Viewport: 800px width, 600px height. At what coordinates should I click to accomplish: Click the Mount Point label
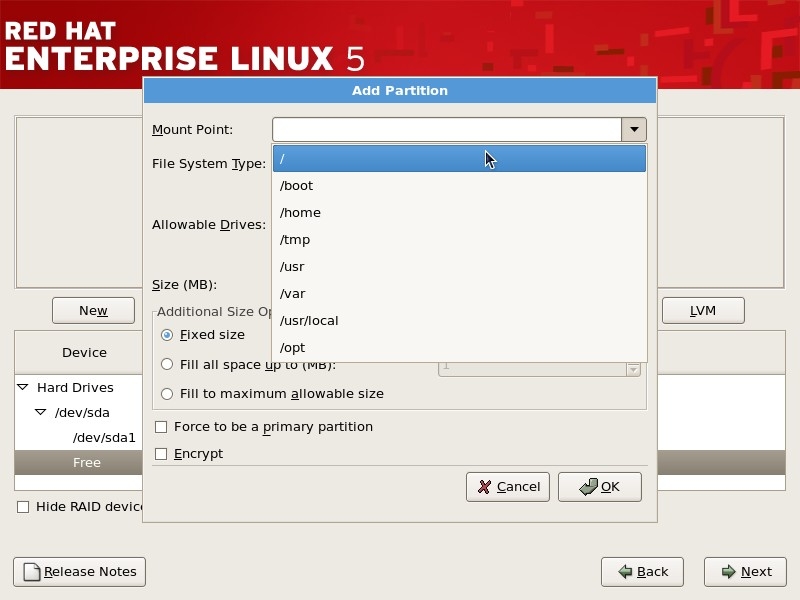pyautogui.click(x=192, y=130)
